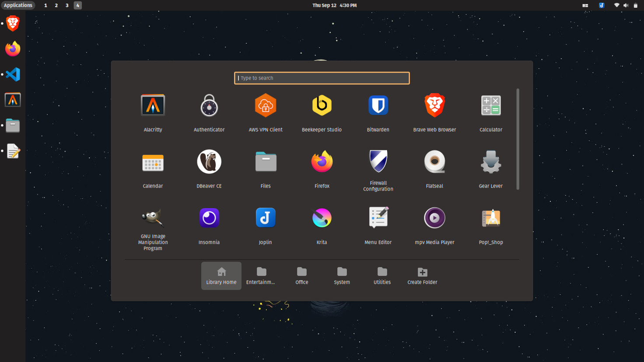Screen dimensions: 644x362
Task: Switch to workspace 1
Action: pyautogui.click(x=45, y=5)
